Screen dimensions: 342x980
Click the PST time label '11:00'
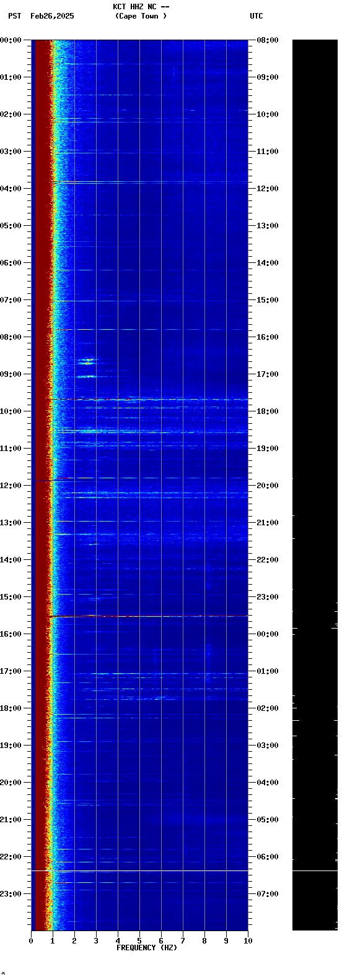(x=11, y=449)
